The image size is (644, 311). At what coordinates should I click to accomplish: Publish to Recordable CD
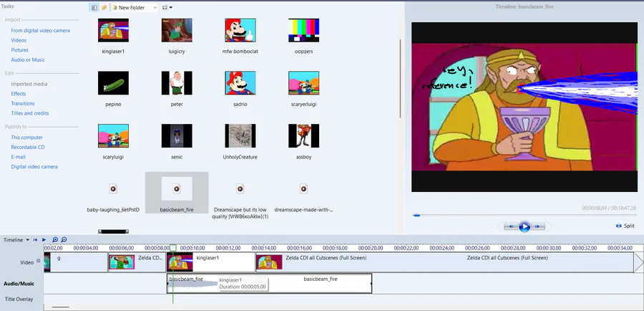tap(28, 148)
